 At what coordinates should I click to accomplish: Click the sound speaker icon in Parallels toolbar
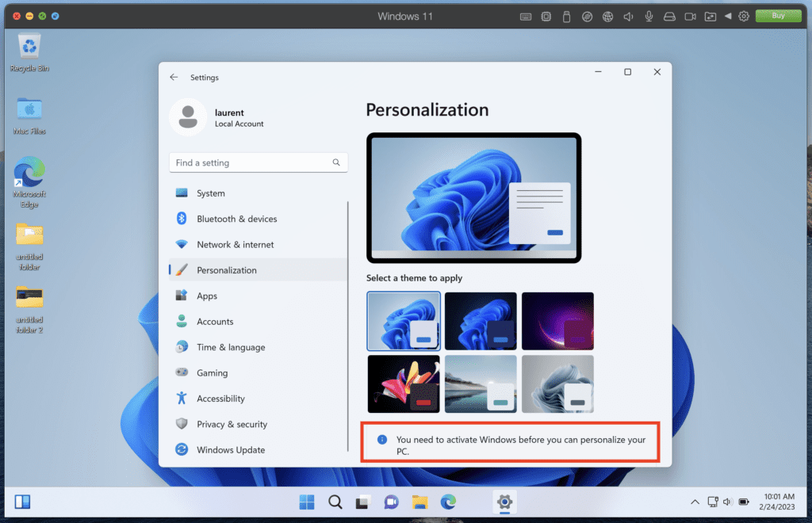[x=628, y=17]
